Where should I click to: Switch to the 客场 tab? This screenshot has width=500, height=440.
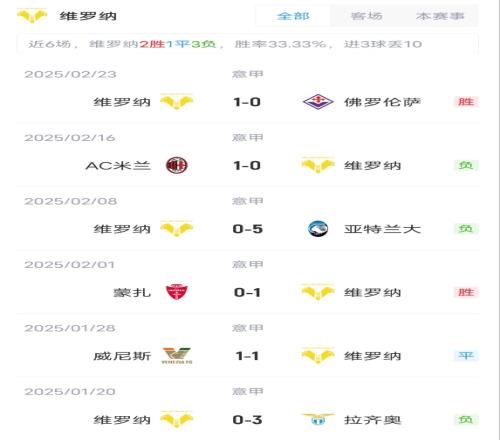click(366, 16)
